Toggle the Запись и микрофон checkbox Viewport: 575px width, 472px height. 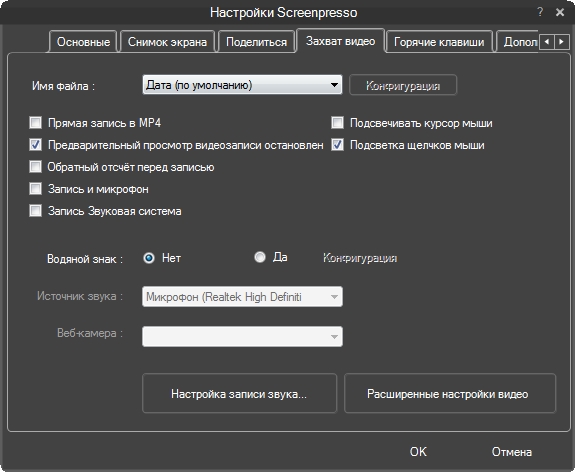pos(36,189)
